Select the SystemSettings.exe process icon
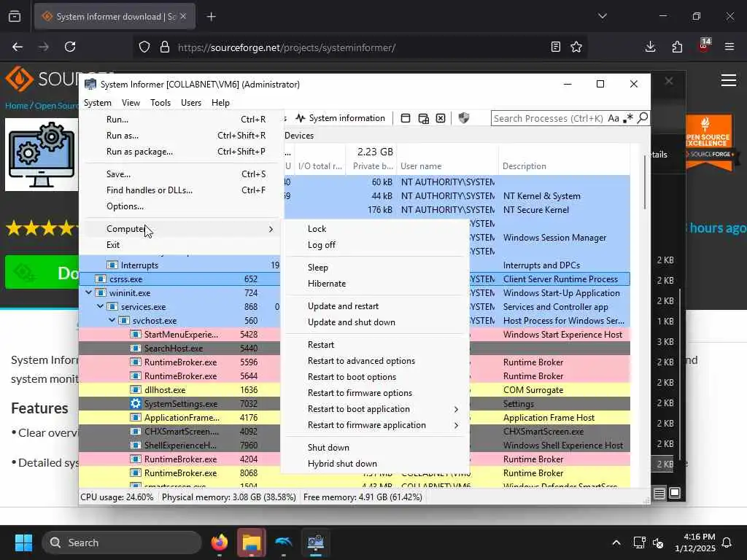This screenshot has height=560, width=747. click(x=136, y=404)
